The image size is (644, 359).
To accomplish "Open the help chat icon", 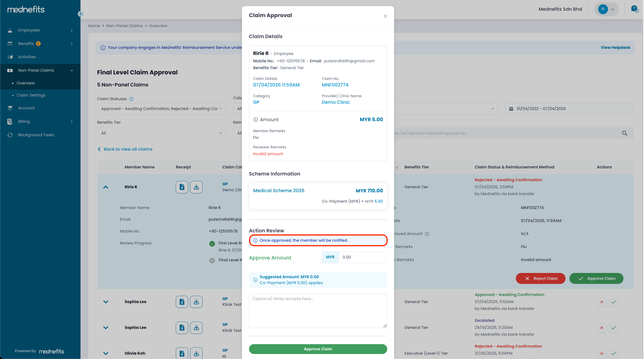I will [x=634, y=9].
